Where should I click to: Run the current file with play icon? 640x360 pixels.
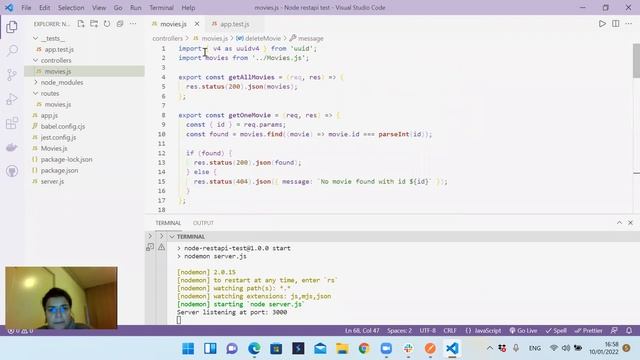[x=602, y=24]
